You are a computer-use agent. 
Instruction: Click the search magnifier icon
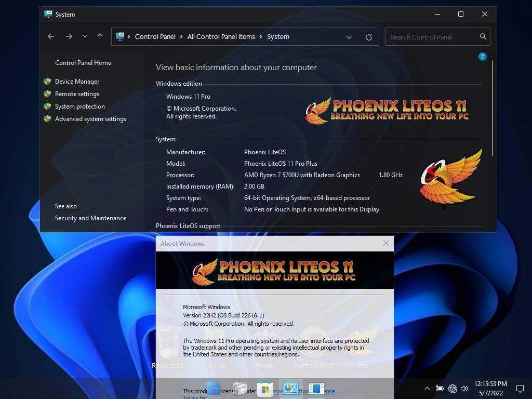pos(483,36)
